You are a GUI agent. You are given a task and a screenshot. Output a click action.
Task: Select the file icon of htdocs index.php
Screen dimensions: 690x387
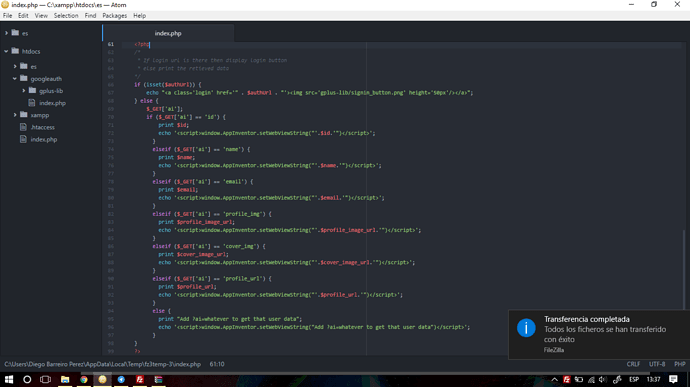[23, 139]
